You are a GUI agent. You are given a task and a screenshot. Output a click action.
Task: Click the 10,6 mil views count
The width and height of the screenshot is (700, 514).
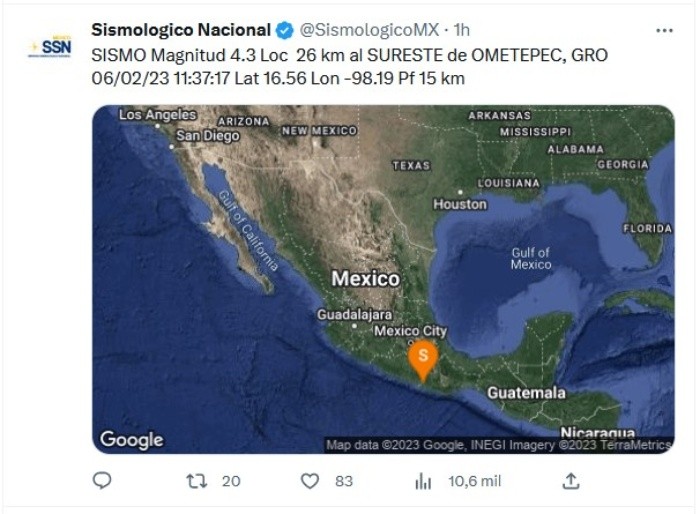coord(474,481)
